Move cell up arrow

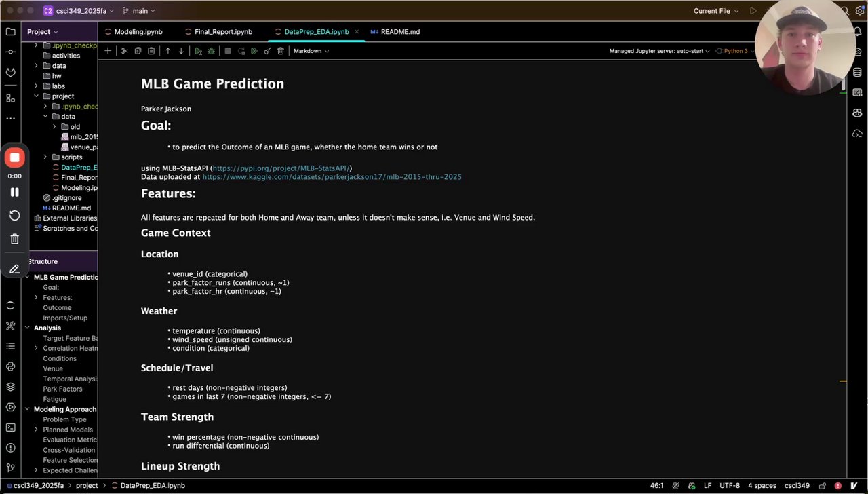click(168, 51)
